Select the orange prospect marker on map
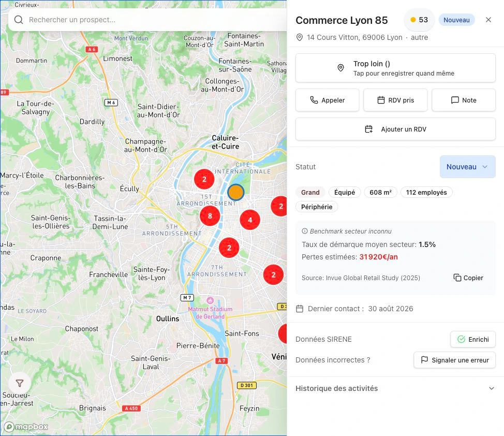This screenshot has width=504, height=436. (x=235, y=192)
